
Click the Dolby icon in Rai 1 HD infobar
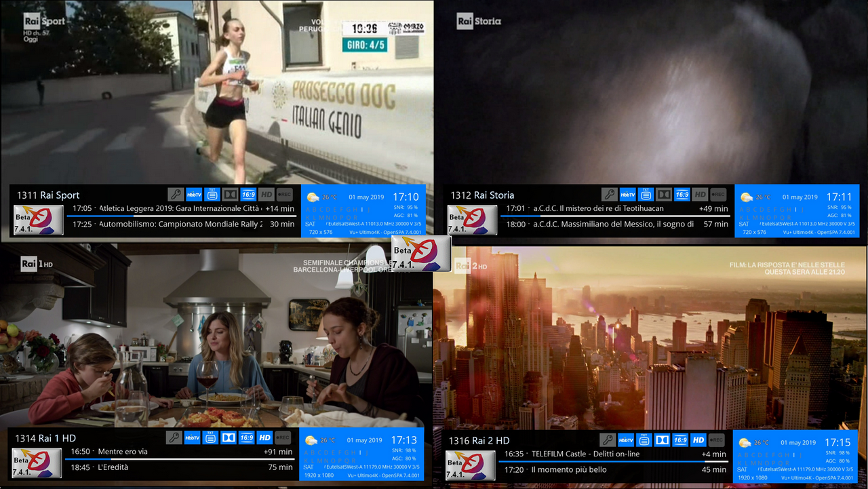229,438
